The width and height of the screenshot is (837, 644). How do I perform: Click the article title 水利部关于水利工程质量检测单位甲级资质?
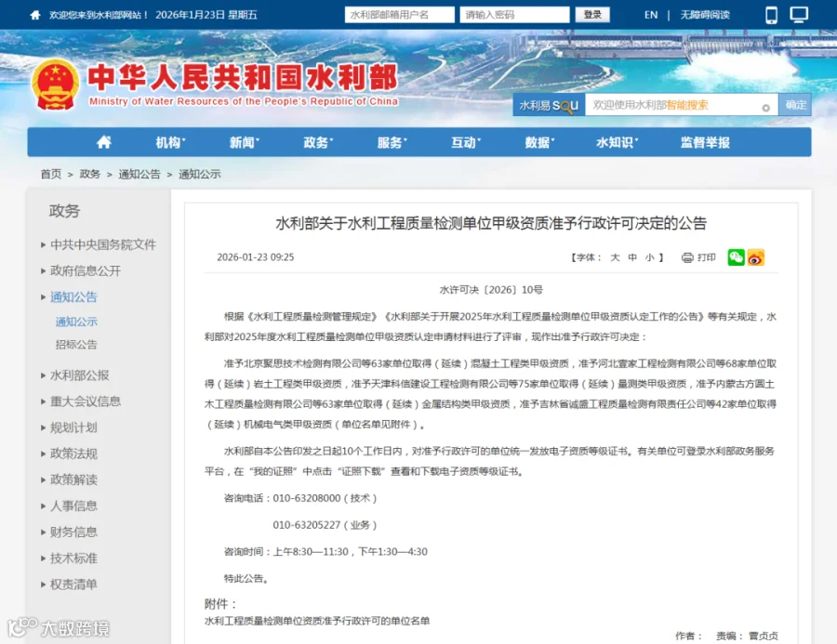point(491,223)
